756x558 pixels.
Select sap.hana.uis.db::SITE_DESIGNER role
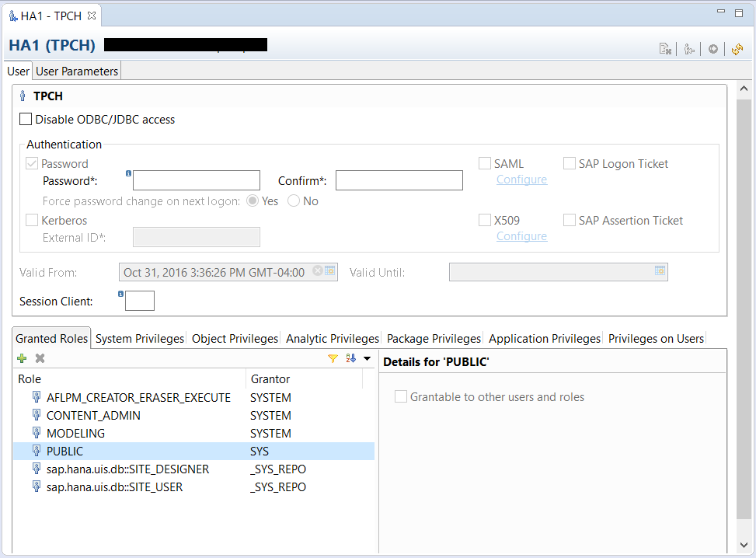193,469
